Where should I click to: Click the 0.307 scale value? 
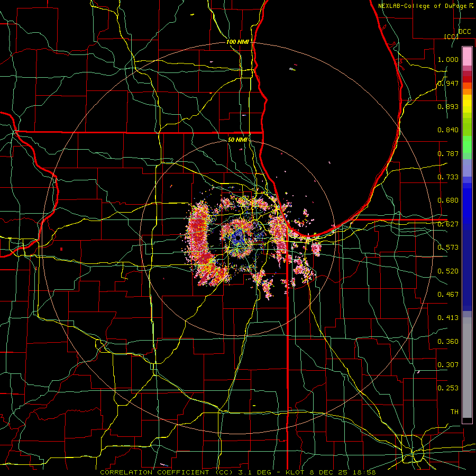tap(448, 365)
